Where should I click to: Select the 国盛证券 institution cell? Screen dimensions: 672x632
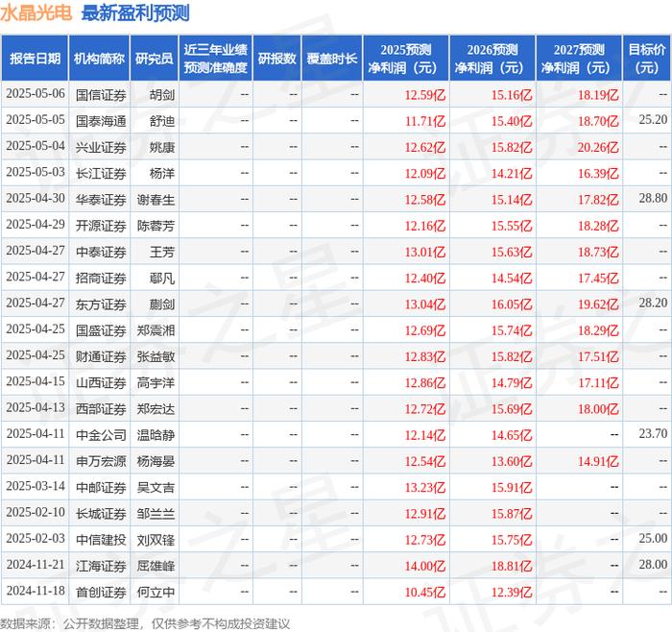click(101, 330)
